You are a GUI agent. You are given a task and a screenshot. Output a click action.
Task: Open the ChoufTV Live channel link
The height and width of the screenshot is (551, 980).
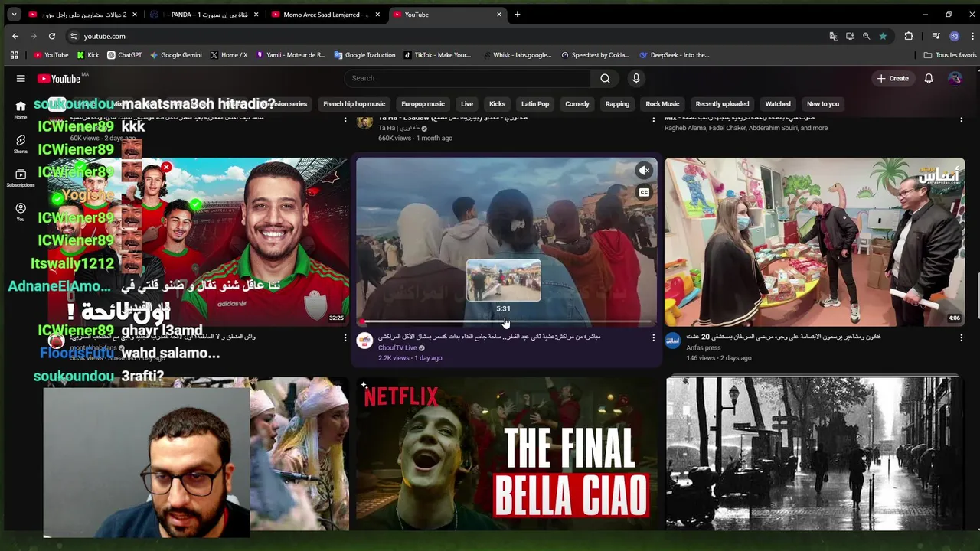click(397, 347)
